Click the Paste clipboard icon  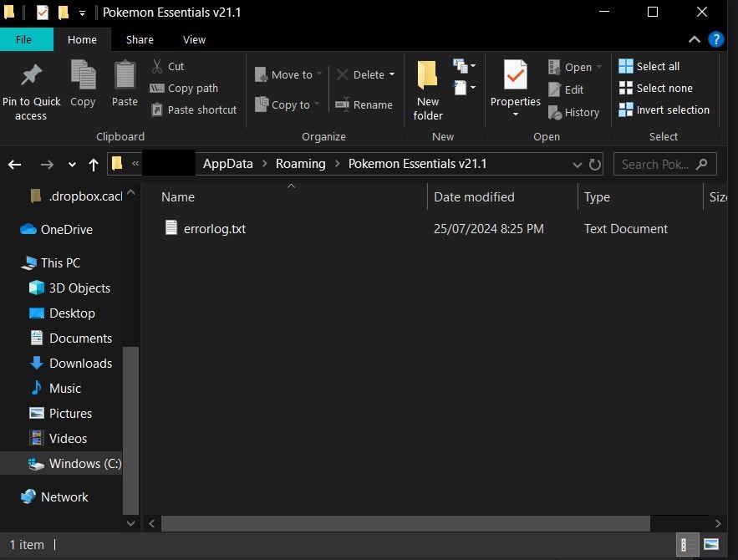point(125,75)
